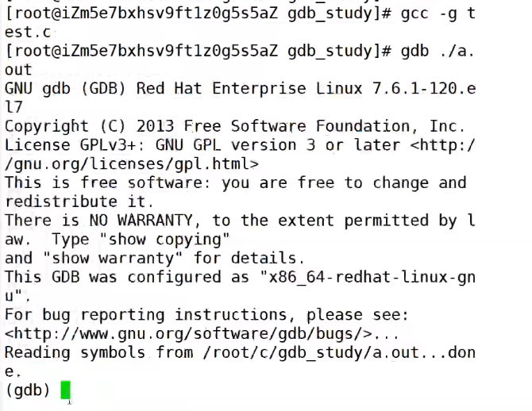This screenshot has width=532, height=411.
Task: Click the "gdb ./a." command text
Action: (x=436, y=51)
